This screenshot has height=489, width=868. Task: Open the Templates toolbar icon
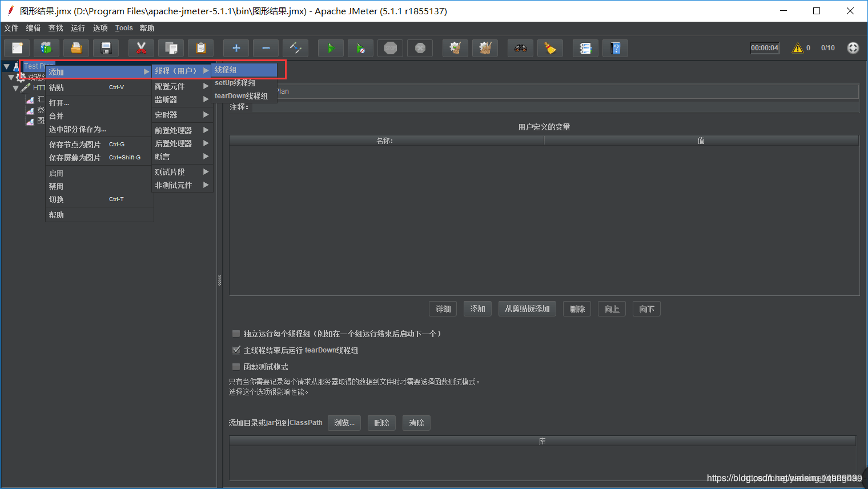46,48
